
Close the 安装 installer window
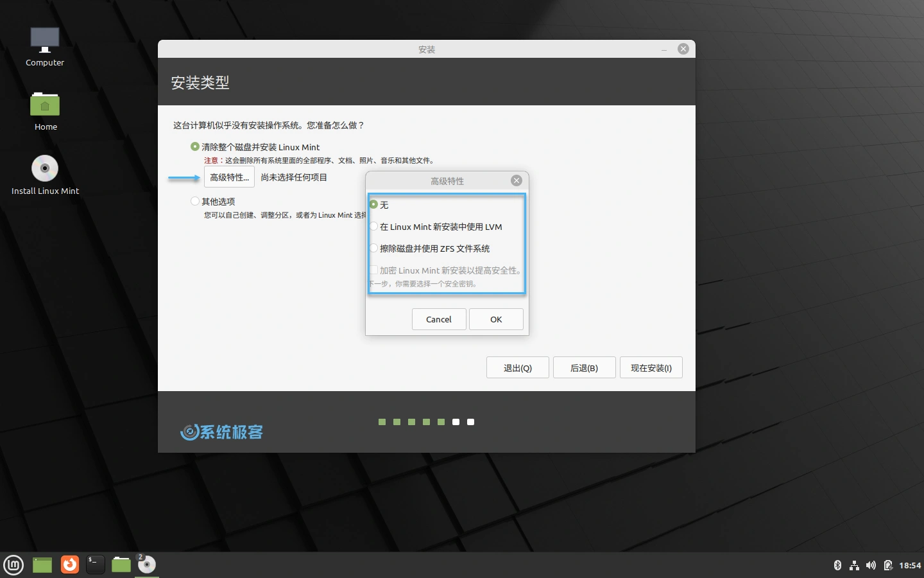[683, 49]
